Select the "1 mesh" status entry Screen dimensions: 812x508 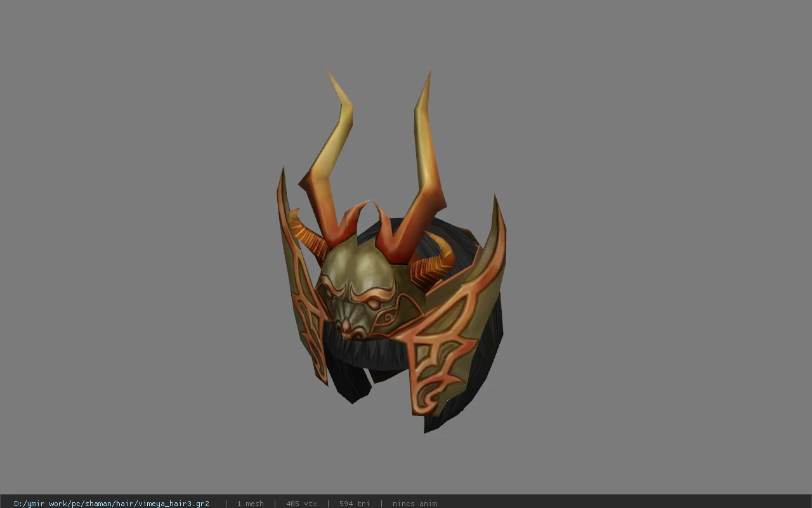pyautogui.click(x=250, y=504)
